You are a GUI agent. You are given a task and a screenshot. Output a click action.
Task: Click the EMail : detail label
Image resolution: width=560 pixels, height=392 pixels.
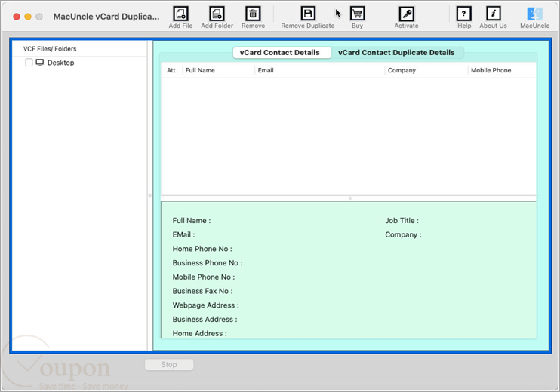(x=183, y=234)
